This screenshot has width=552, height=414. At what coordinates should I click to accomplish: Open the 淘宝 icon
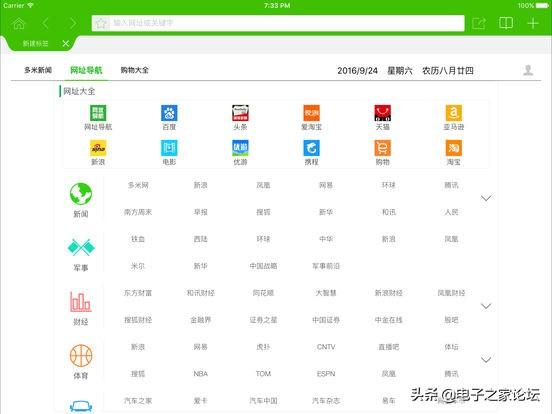tap(454, 148)
